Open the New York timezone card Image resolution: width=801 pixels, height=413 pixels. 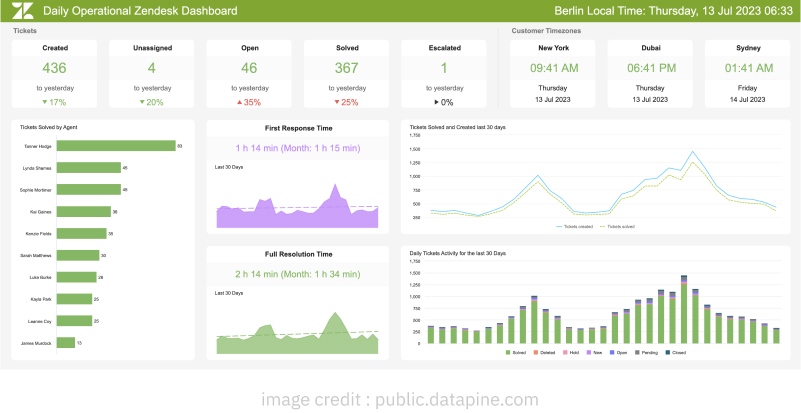tap(552, 74)
